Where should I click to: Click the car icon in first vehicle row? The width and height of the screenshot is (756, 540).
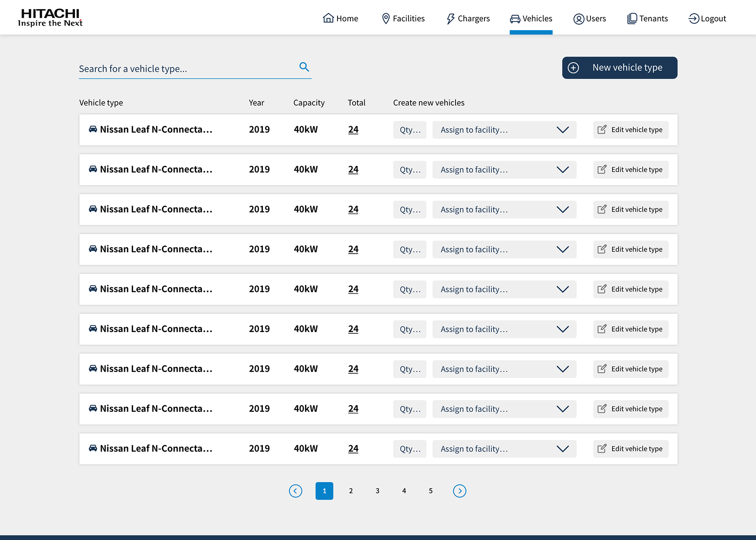coord(93,129)
